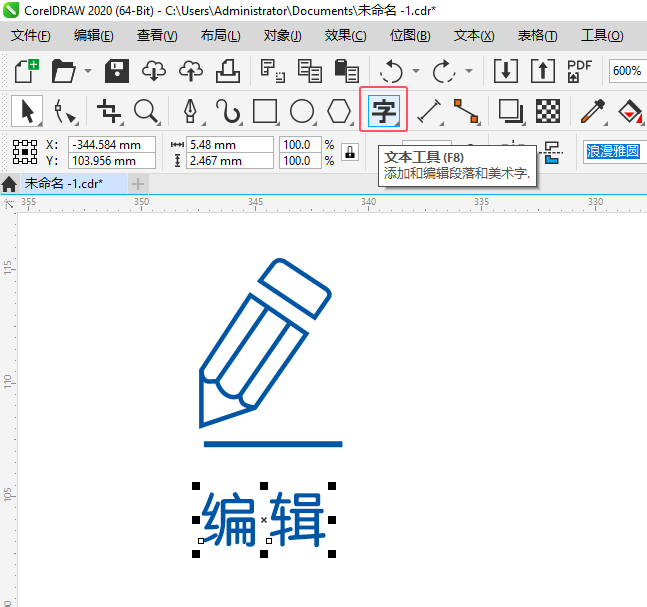Click the ruler origin corner icon
This screenshot has width=647, height=607.
click(x=9, y=204)
